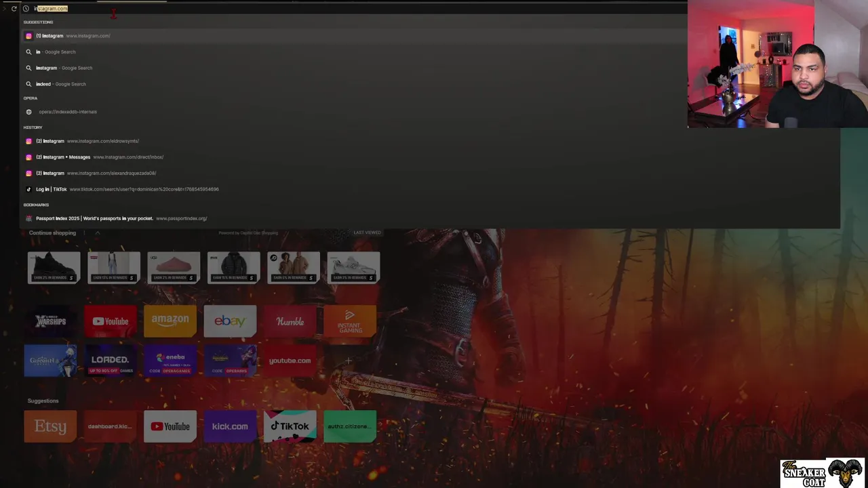
Task: Open the authz.citizens... suggestion tile
Action: pyautogui.click(x=350, y=426)
